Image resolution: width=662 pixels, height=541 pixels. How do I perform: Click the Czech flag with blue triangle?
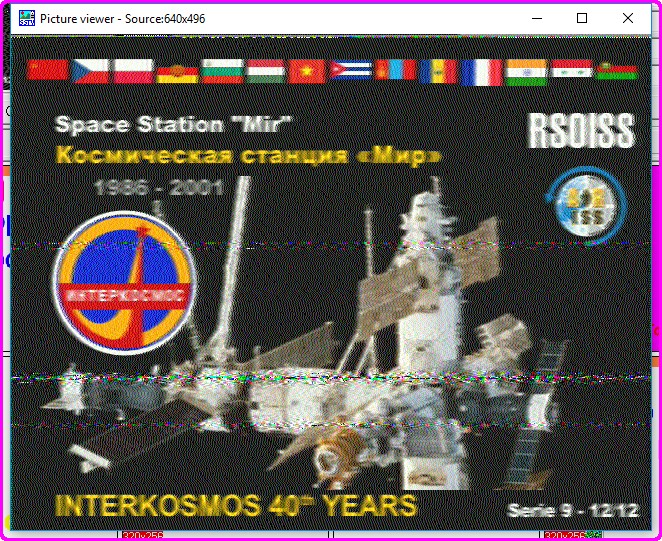90,70
